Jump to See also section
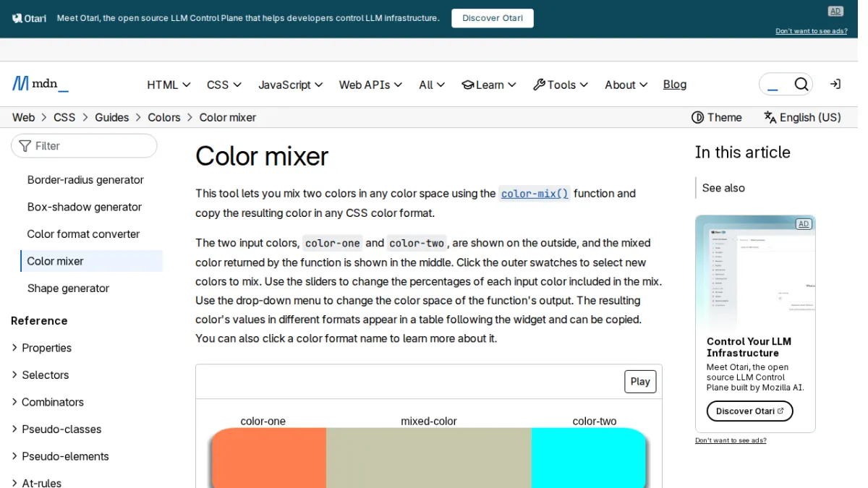This screenshot has height=488, width=868. point(723,188)
